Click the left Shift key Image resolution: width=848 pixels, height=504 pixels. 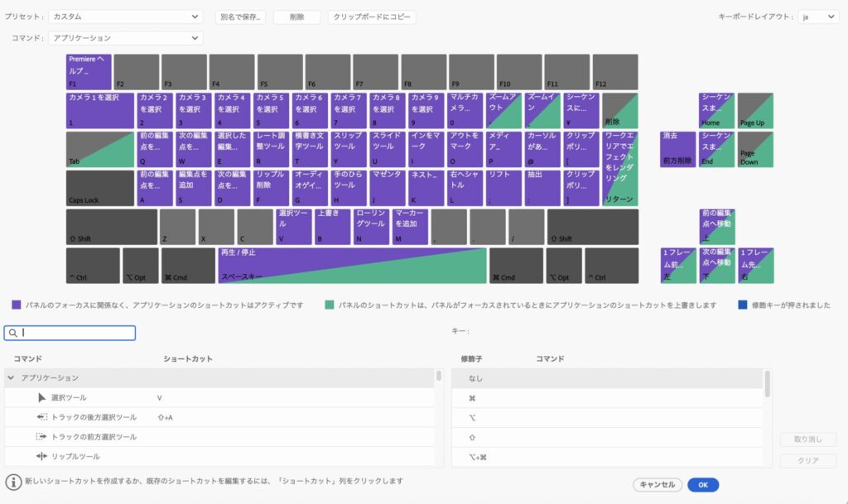pyautogui.click(x=112, y=227)
